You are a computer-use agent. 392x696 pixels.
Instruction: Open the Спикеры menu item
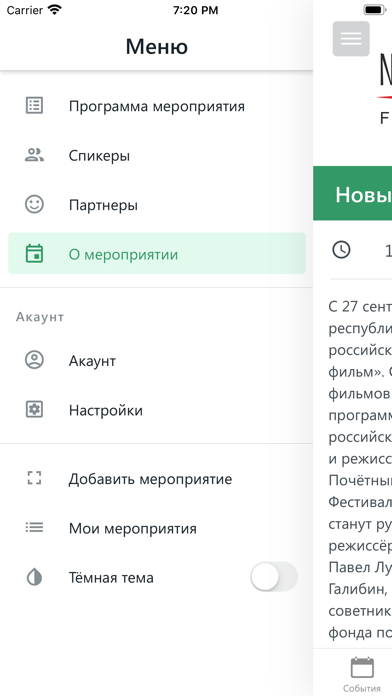[157, 155]
